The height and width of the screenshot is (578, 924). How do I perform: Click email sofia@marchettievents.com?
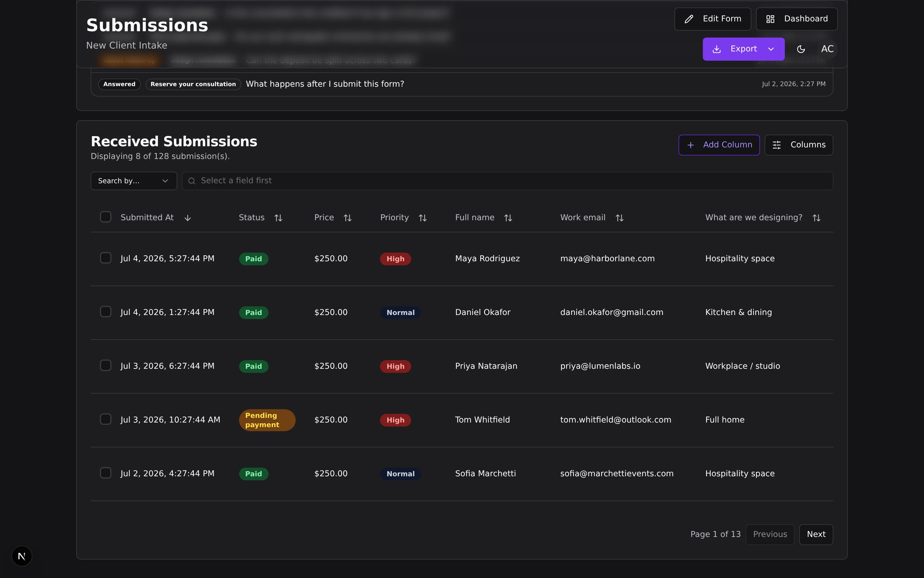(617, 474)
